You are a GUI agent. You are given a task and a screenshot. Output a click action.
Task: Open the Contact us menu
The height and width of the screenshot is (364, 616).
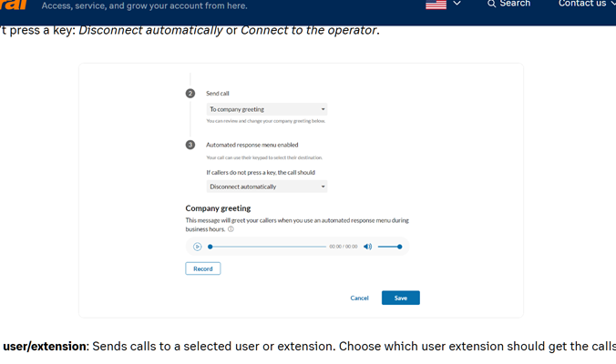coord(586,4)
